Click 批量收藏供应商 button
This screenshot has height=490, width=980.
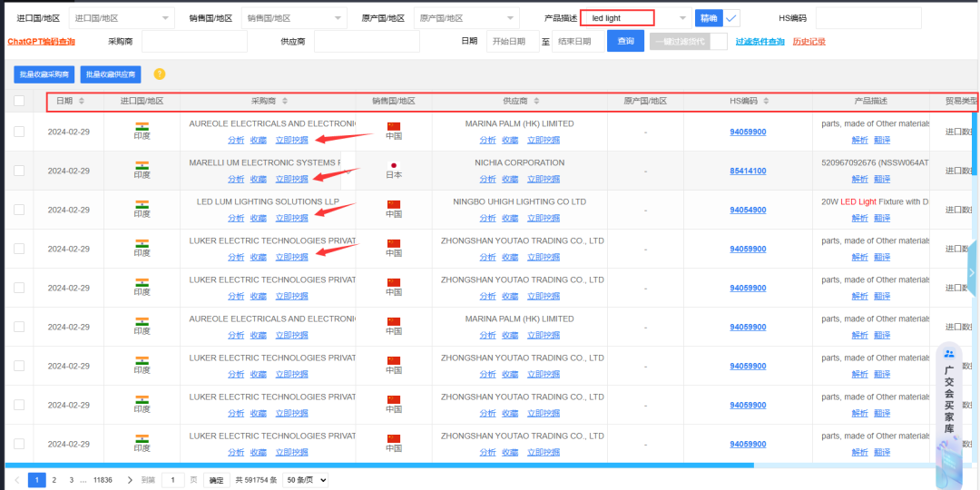tap(111, 74)
